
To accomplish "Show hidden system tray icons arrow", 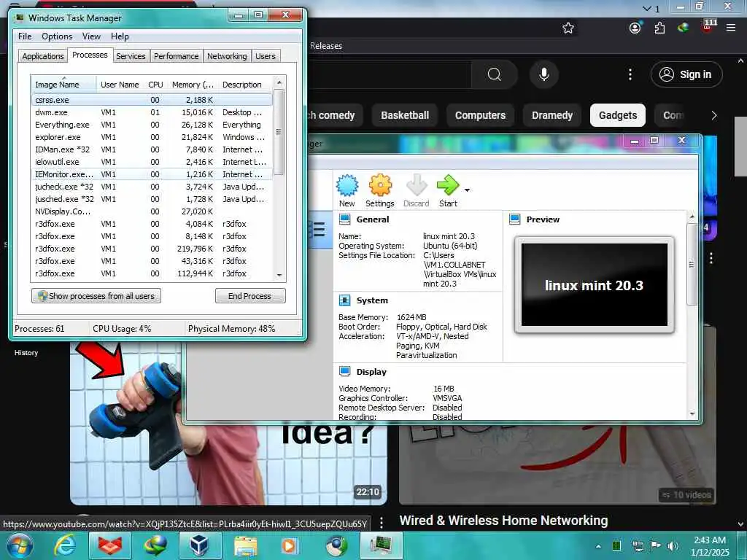I will (x=598, y=546).
